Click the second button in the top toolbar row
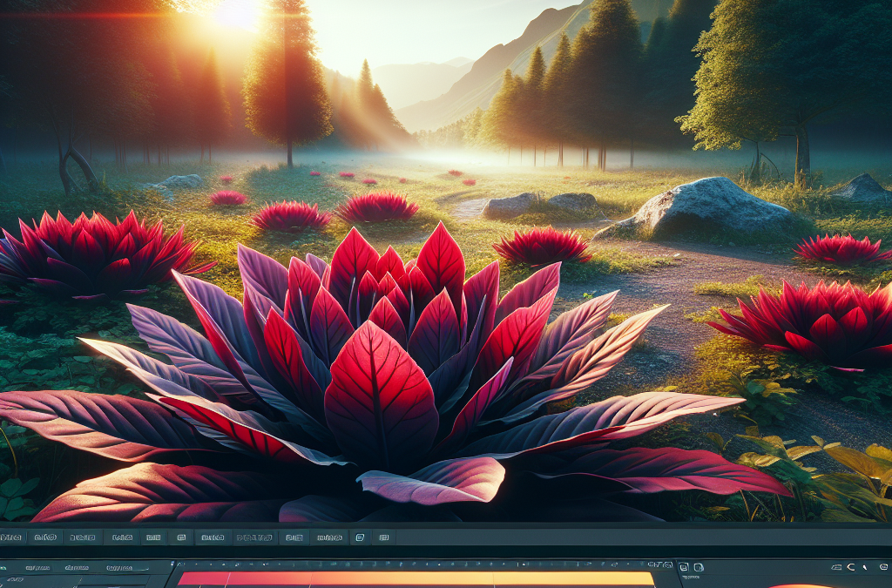This screenshot has height=588, width=892. point(45,537)
